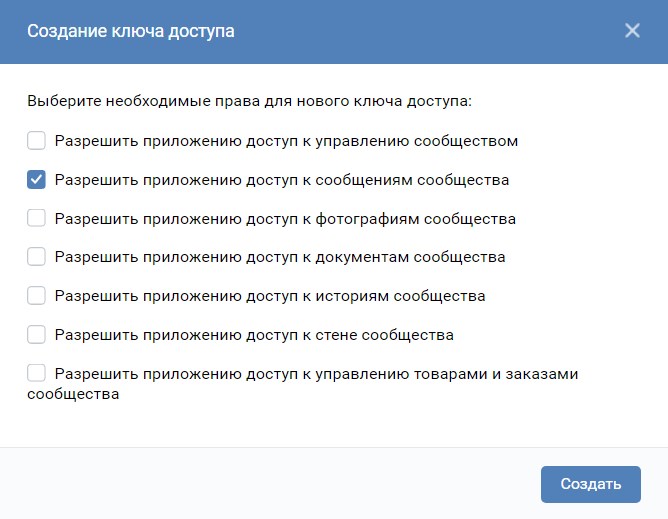Tick the community management access checkbox
The image size is (668, 519).
(x=37, y=141)
